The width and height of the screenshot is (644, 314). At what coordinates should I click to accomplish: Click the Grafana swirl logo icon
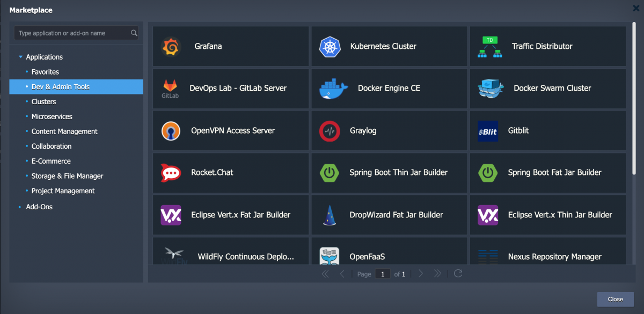tap(171, 47)
